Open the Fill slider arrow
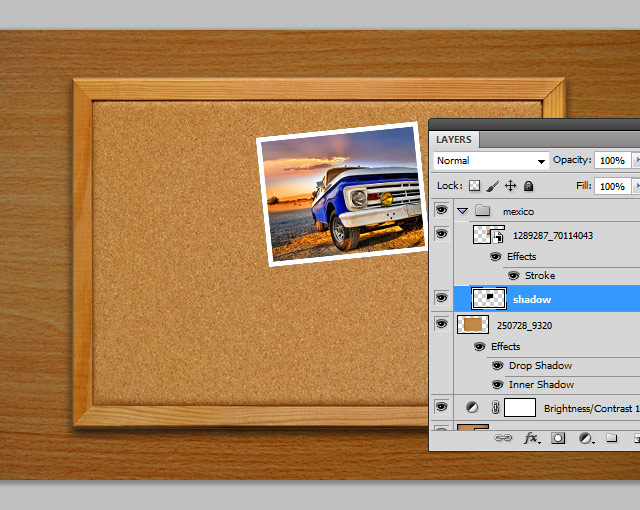Viewport: 640px width, 510px height. tap(636, 186)
